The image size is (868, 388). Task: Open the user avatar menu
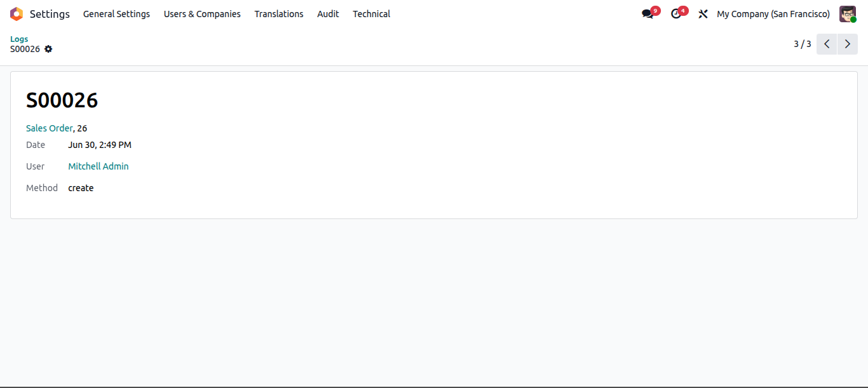[848, 14]
